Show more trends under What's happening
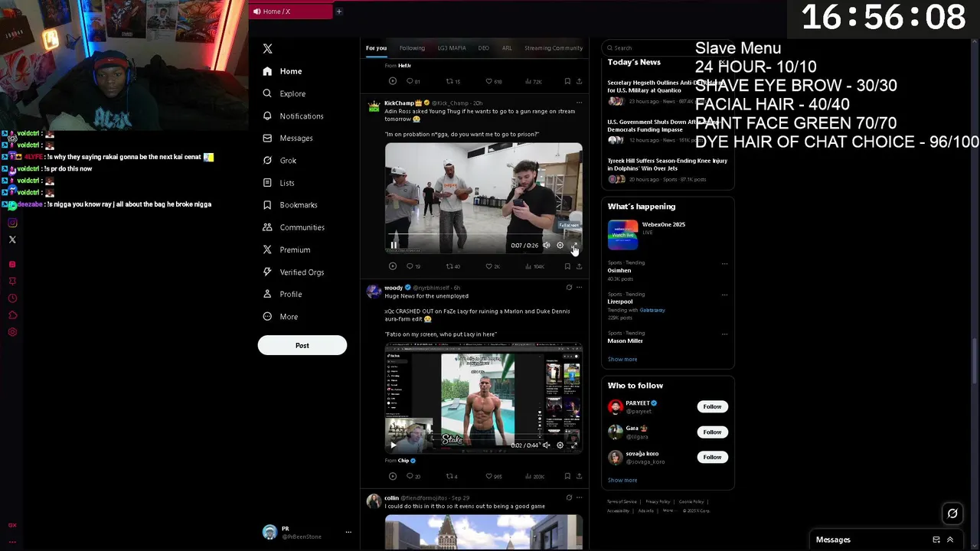980x551 pixels. [x=622, y=359]
